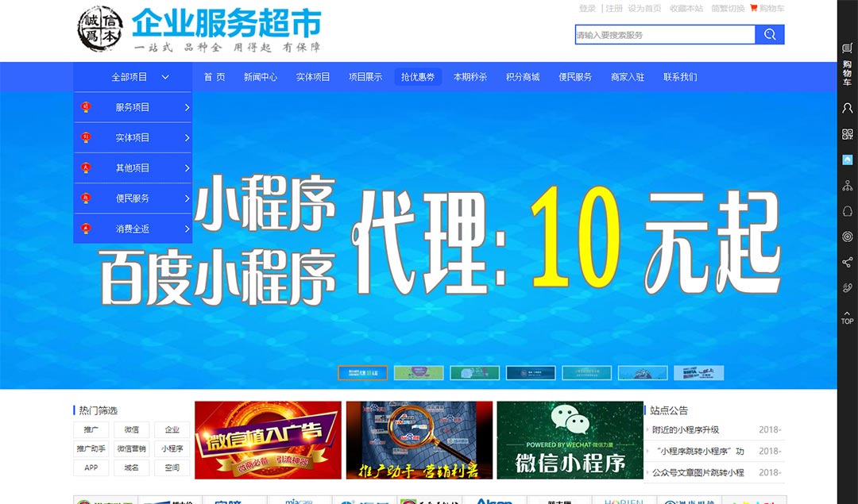This screenshot has height=504, width=858.
Task: Go to 积分商城 in navigation bar
Action: pyautogui.click(x=522, y=77)
